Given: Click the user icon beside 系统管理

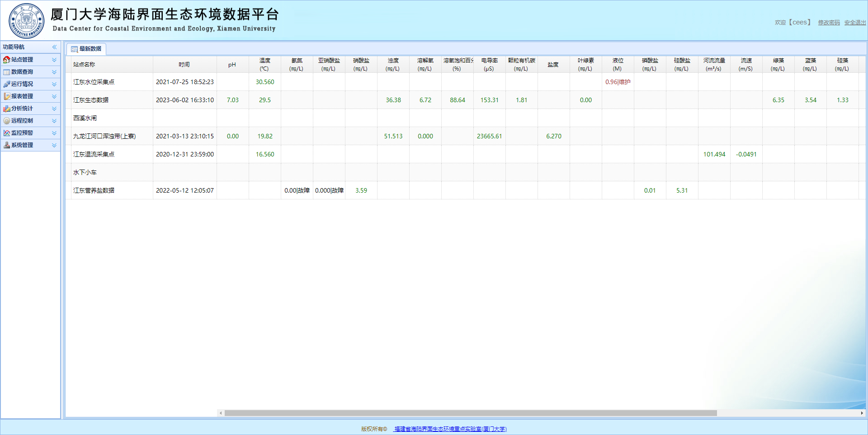Looking at the screenshot, I should click(x=6, y=145).
